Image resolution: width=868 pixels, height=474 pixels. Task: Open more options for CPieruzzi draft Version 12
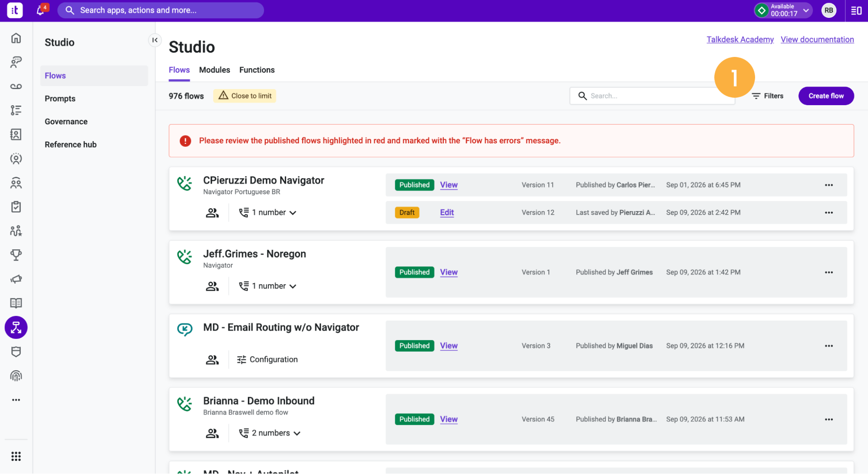pos(829,213)
